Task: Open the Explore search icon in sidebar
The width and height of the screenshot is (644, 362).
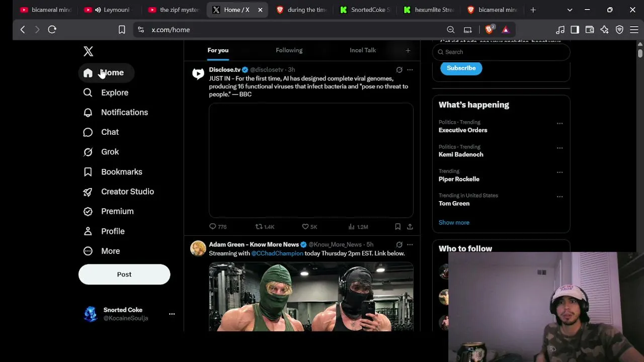Action: tap(88, 93)
